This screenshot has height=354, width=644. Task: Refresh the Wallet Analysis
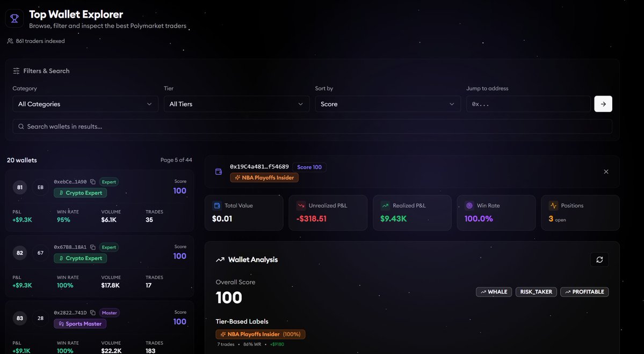(599, 260)
